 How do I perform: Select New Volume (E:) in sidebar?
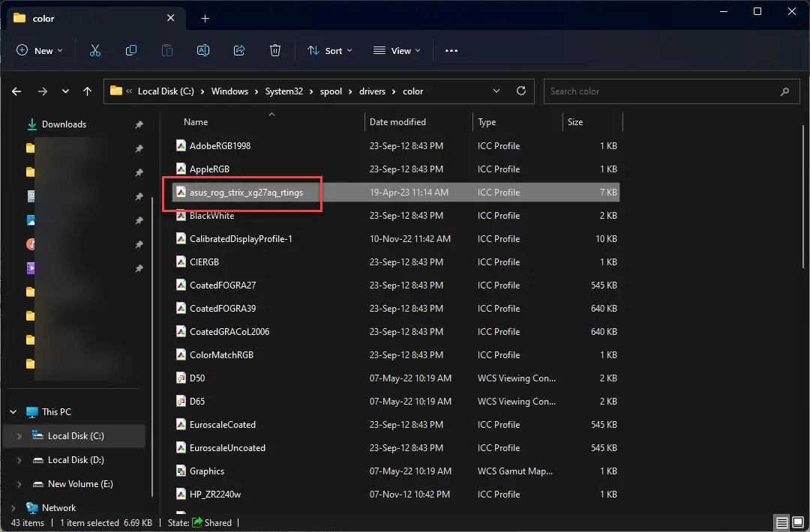pos(80,484)
